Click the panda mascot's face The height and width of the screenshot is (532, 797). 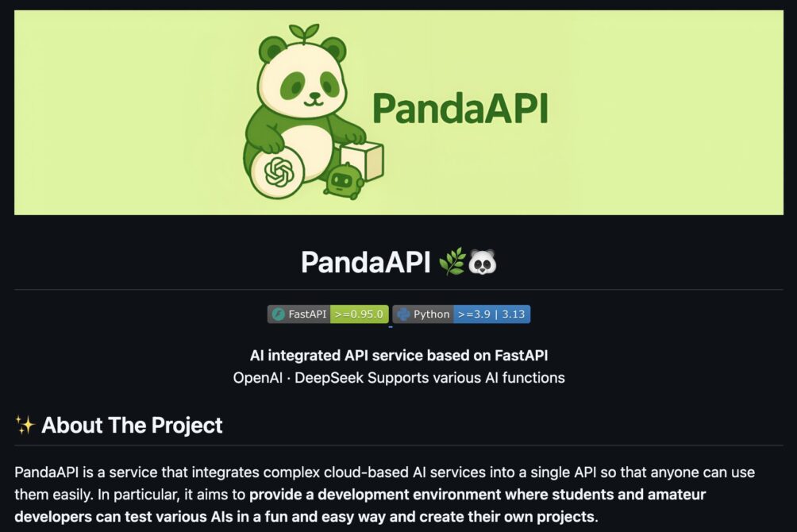(304, 84)
